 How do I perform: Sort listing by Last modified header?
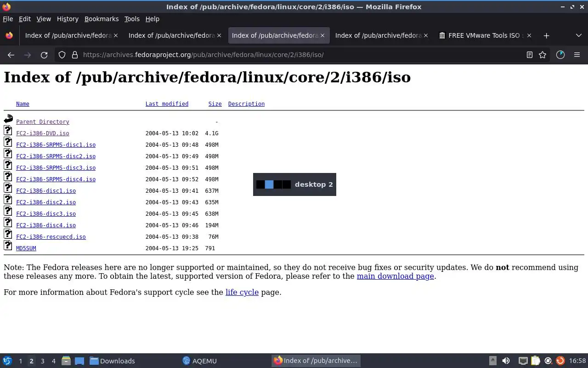coord(167,104)
